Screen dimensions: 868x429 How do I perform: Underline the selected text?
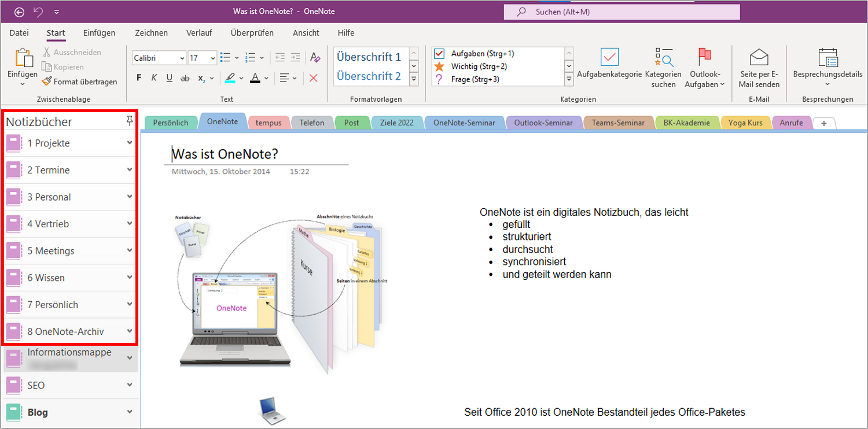click(170, 78)
